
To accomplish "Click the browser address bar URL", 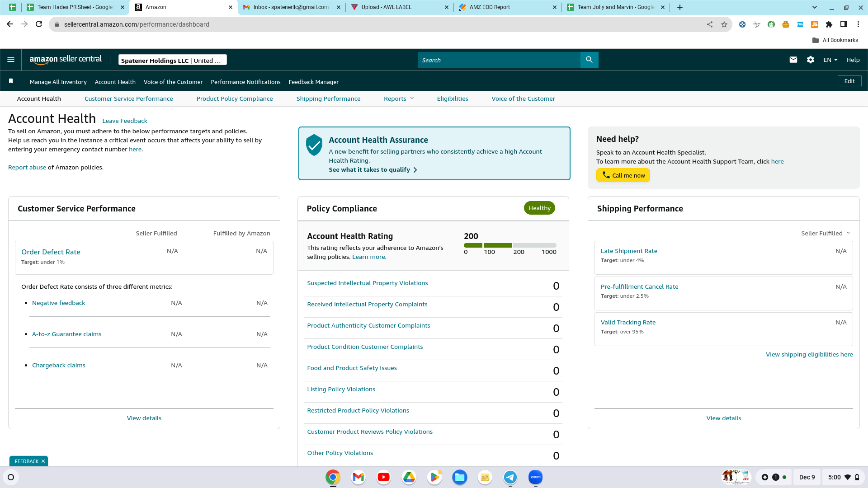I will click(x=137, y=24).
